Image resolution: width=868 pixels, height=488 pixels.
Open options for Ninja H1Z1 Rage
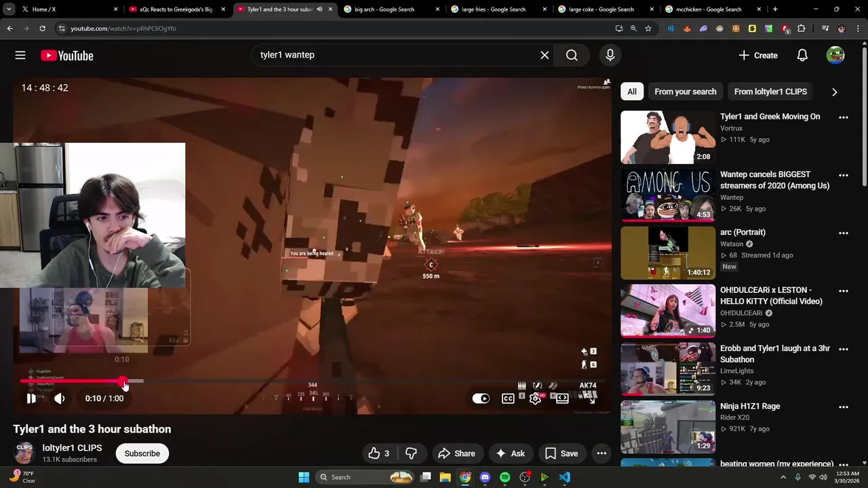(844, 407)
